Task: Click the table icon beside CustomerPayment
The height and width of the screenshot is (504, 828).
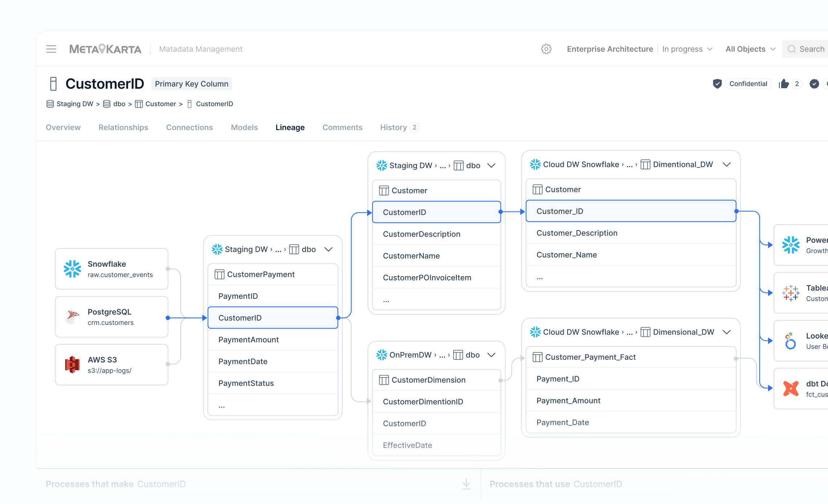Action: pos(219,274)
